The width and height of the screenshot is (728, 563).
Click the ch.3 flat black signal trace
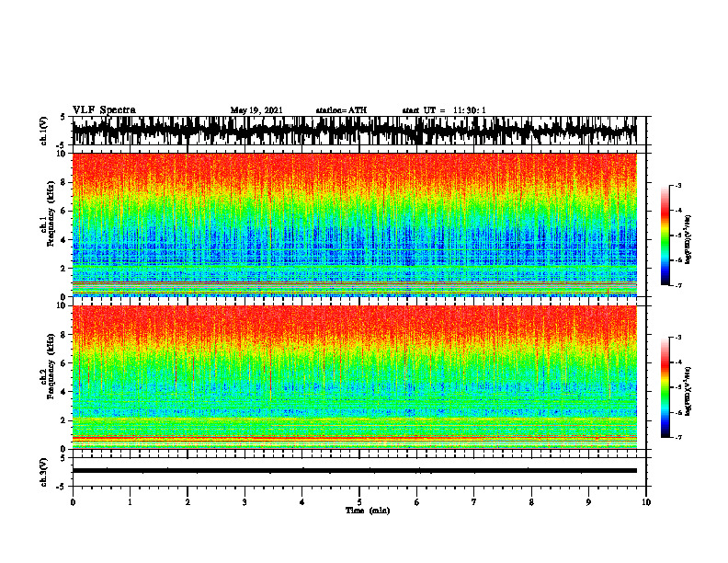354,471
